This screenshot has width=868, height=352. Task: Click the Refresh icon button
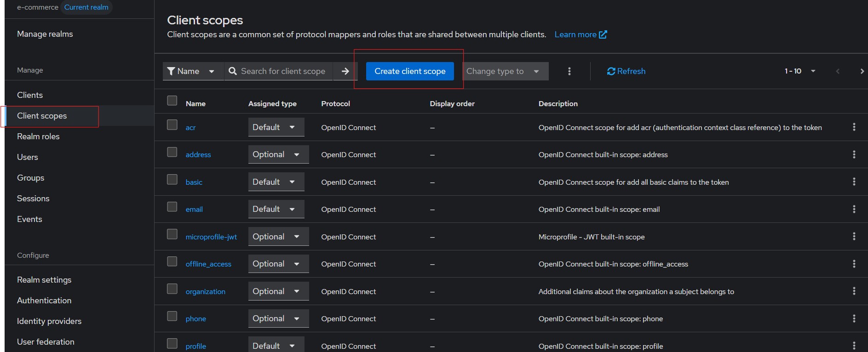click(611, 71)
